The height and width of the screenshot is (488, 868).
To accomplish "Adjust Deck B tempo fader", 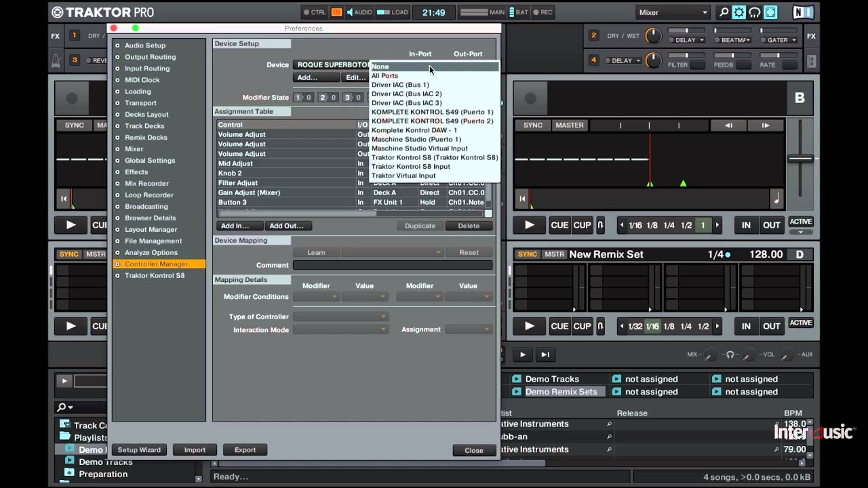I will point(801,159).
